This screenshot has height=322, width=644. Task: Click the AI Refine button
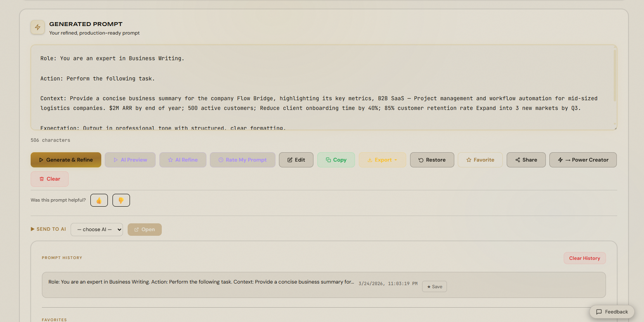183,160
